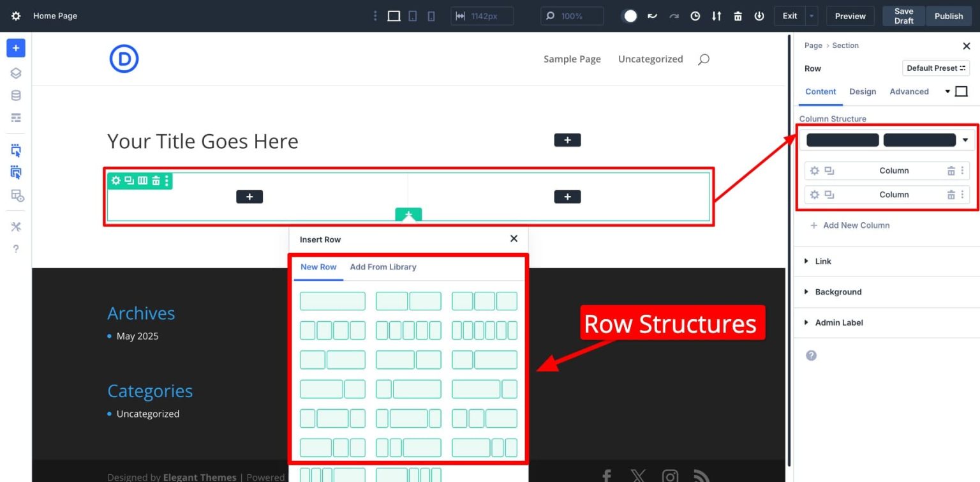Delete the row using the trash icon

(155, 181)
